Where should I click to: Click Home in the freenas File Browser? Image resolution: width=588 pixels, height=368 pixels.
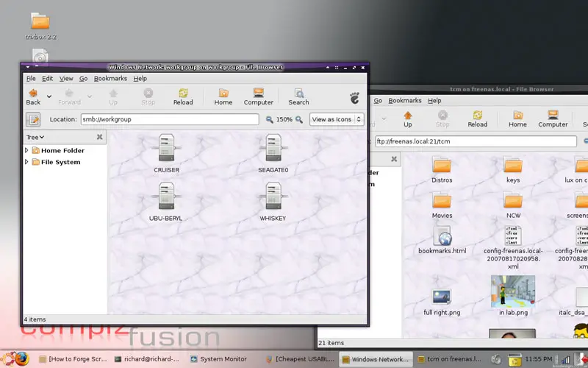tap(517, 118)
